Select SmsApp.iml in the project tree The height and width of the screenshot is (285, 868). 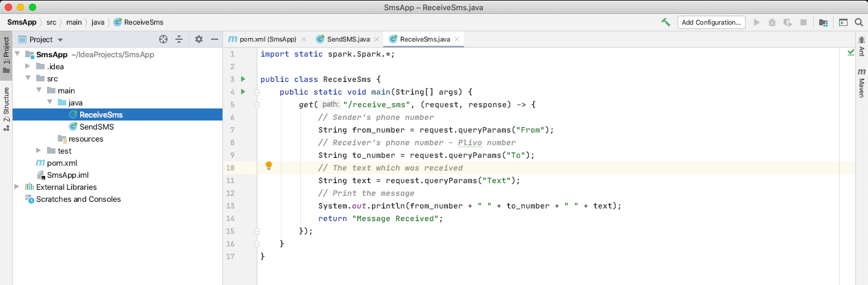(68, 175)
